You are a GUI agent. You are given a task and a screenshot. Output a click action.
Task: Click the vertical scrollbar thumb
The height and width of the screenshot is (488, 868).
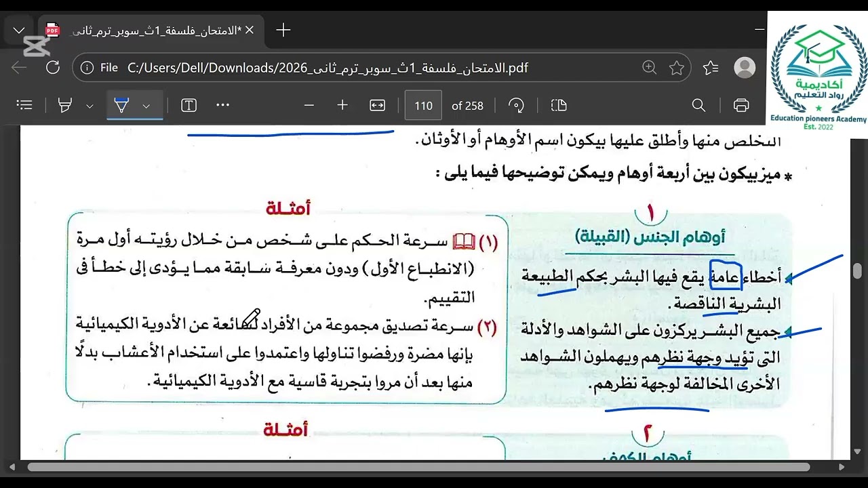pyautogui.click(x=858, y=271)
